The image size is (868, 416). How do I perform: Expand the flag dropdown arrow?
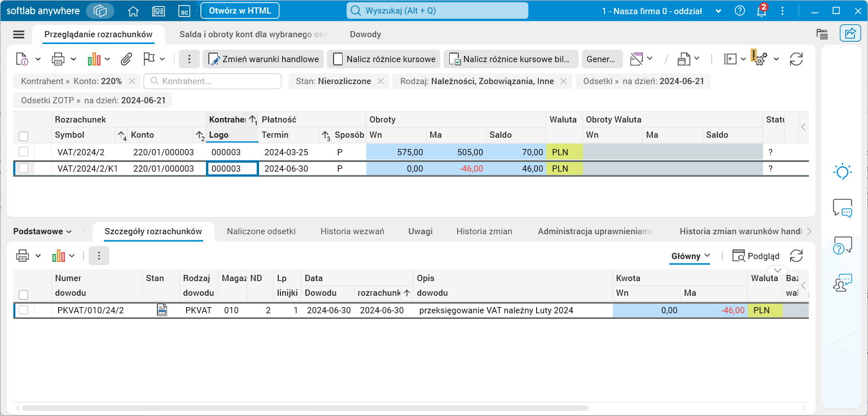tap(162, 59)
